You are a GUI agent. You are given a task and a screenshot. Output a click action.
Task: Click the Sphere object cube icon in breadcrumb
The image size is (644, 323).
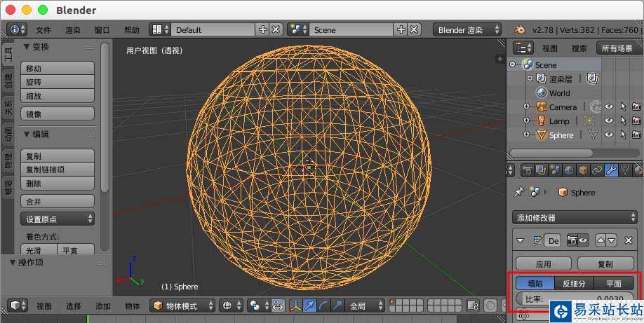[x=563, y=192]
